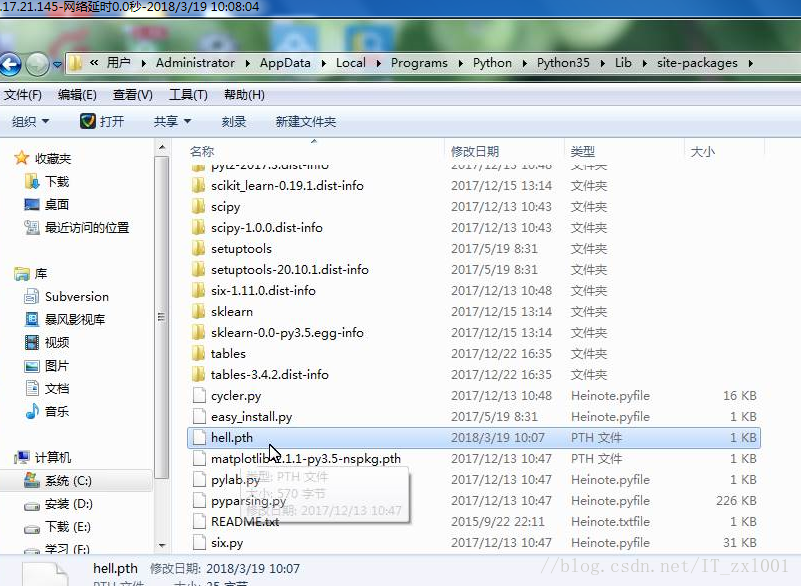The height and width of the screenshot is (586, 801).
Task: Select the scikit_learn-0.19.1.dist-info folder icon
Action: pos(198,185)
